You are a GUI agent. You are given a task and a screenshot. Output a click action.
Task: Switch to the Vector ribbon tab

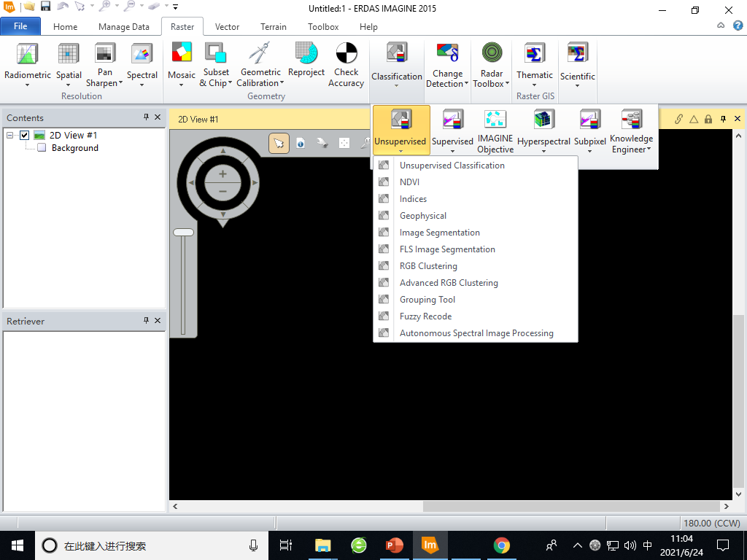(226, 27)
